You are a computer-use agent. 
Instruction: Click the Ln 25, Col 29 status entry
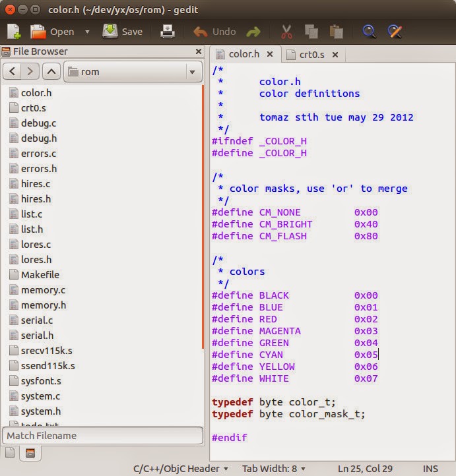coord(365,469)
